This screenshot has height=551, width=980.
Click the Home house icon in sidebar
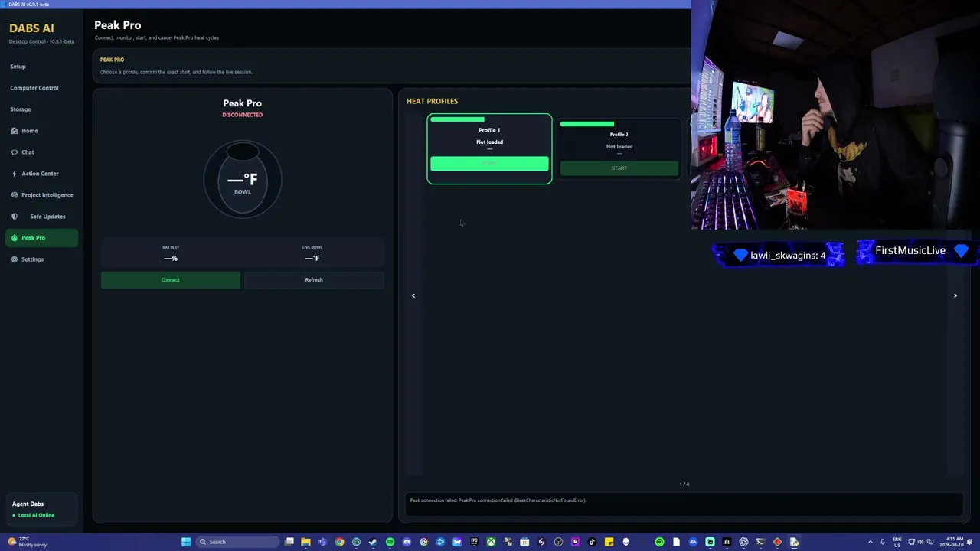[15, 131]
